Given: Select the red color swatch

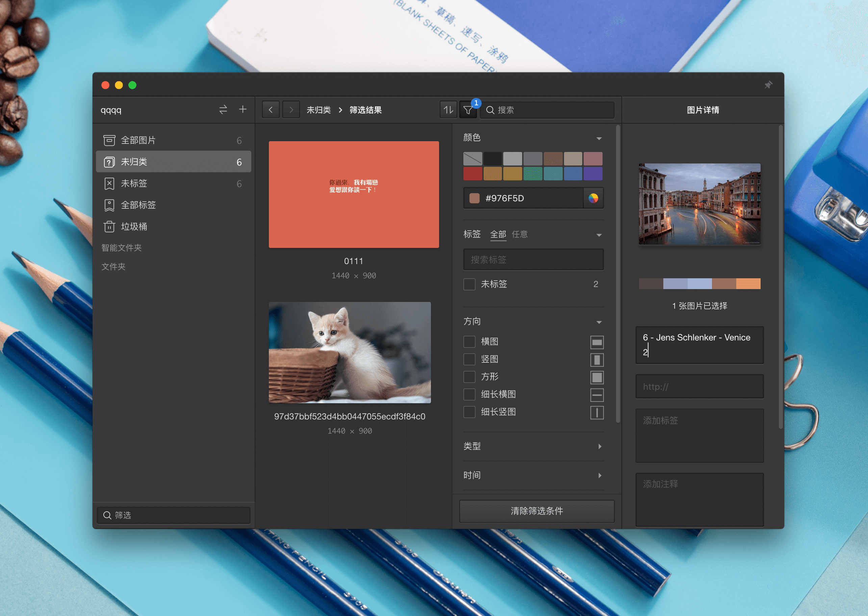Looking at the screenshot, I should point(473,174).
